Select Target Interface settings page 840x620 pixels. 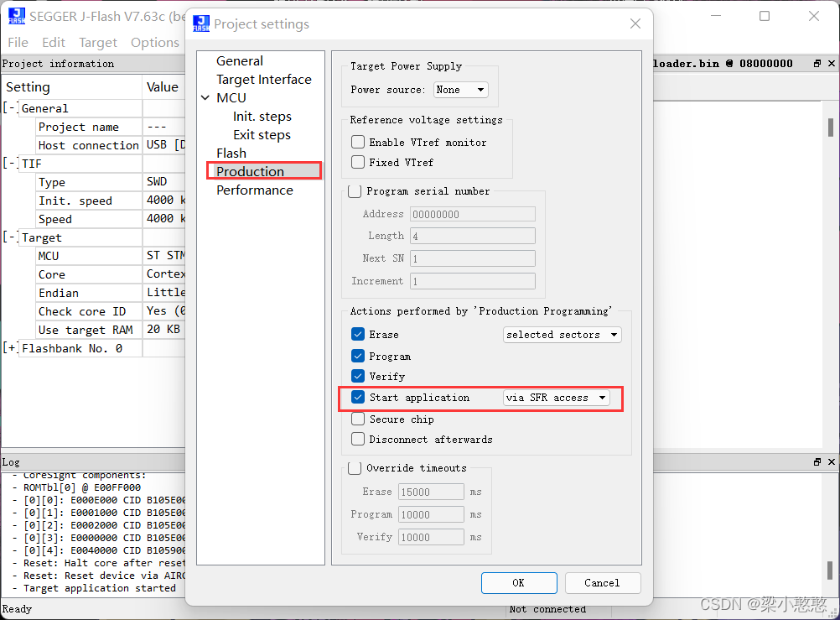[263, 80]
